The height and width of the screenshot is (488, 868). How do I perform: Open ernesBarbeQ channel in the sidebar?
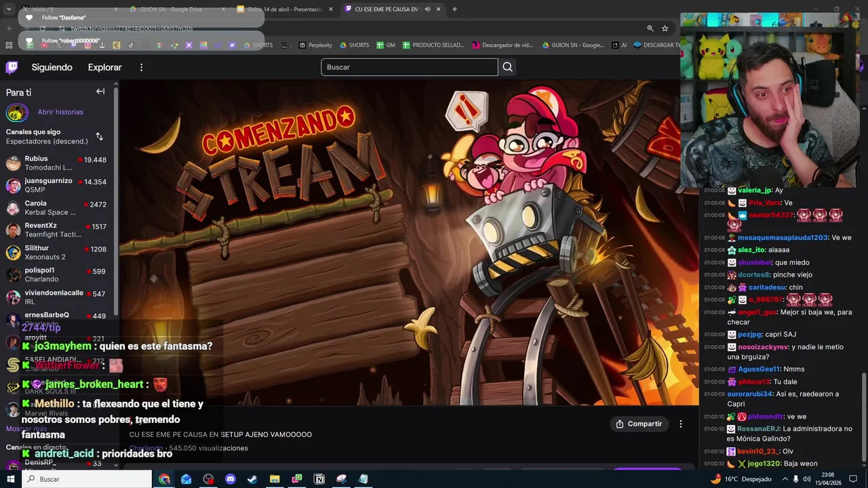(x=57, y=318)
